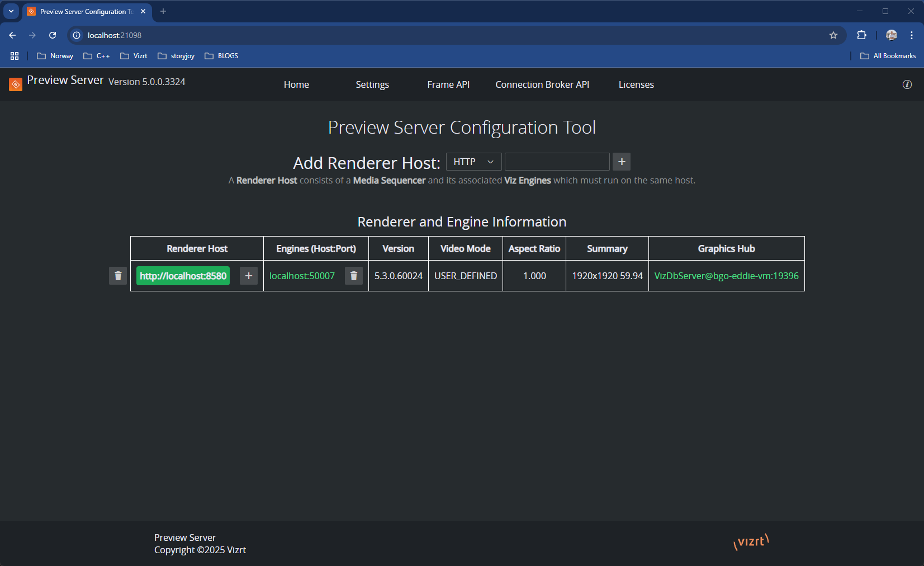Open the apps grid in bookmarks bar

(15, 56)
